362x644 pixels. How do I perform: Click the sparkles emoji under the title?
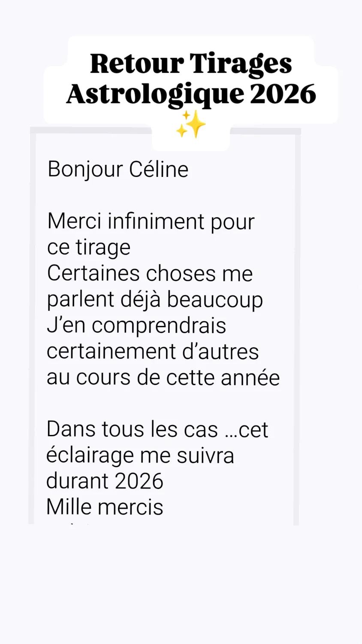pos(191,125)
